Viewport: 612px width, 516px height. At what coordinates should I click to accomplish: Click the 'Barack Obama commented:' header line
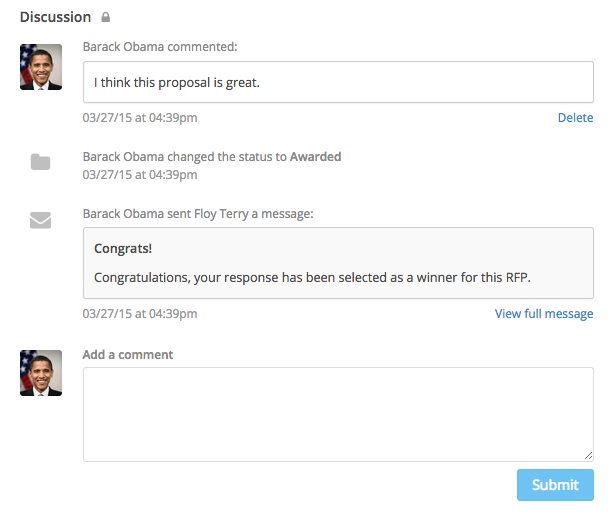(x=160, y=47)
